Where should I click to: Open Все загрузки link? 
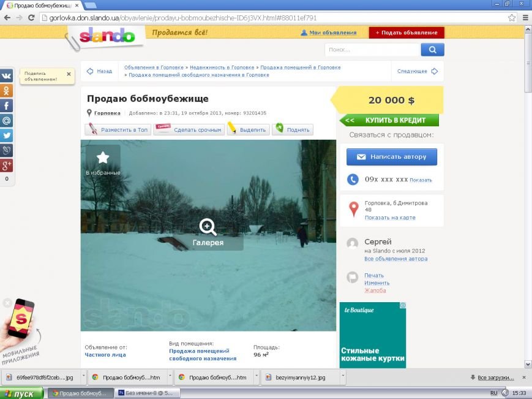click(x=495, y=378)
